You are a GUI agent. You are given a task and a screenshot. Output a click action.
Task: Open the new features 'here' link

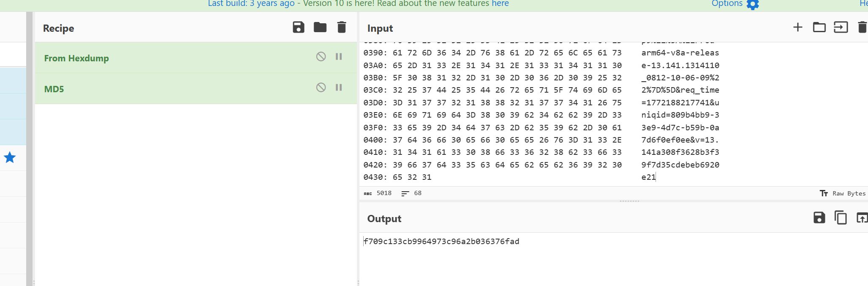500,4
